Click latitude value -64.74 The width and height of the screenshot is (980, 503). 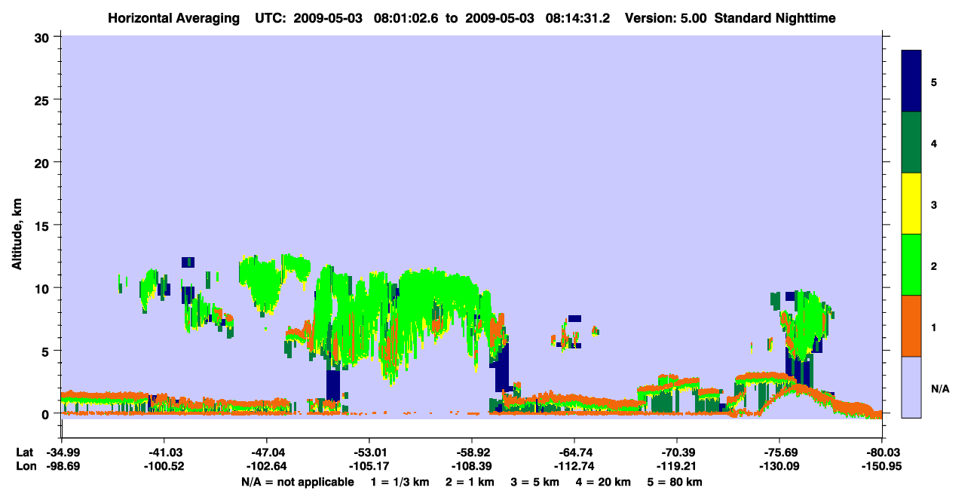click(574, 452)
